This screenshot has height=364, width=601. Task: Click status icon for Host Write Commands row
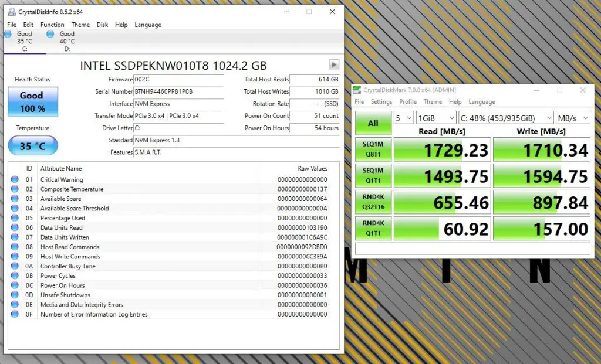click(15, 256)
